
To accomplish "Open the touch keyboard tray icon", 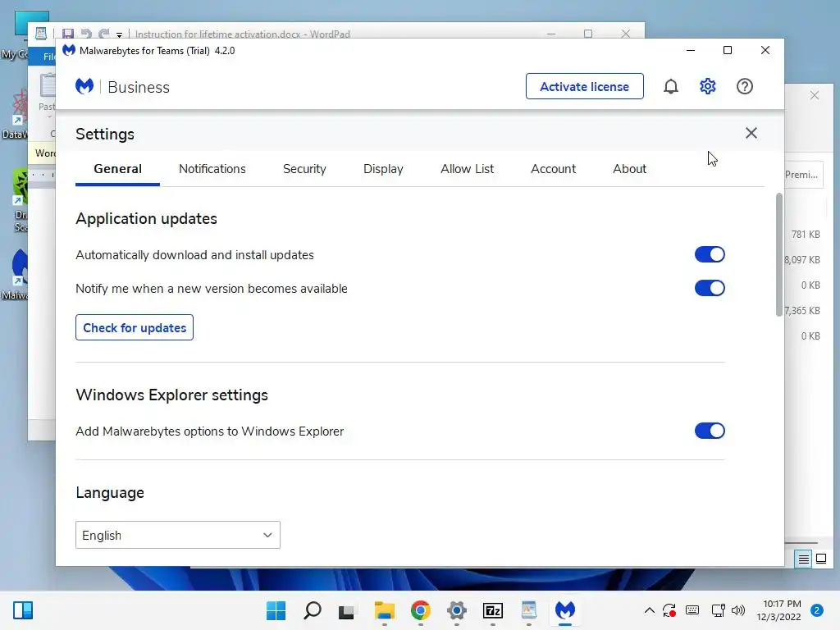I will tap(692, 610).
